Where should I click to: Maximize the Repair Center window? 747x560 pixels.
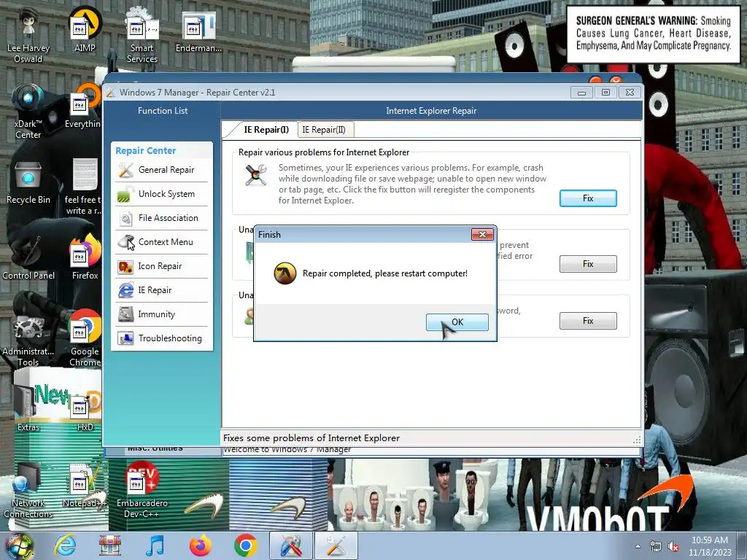605,93
